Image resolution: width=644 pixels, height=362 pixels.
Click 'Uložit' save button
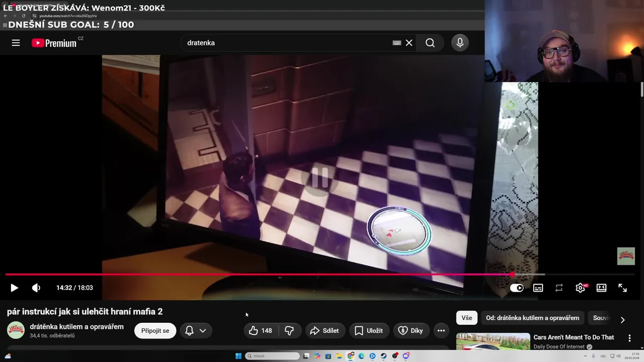pos(369,330)
